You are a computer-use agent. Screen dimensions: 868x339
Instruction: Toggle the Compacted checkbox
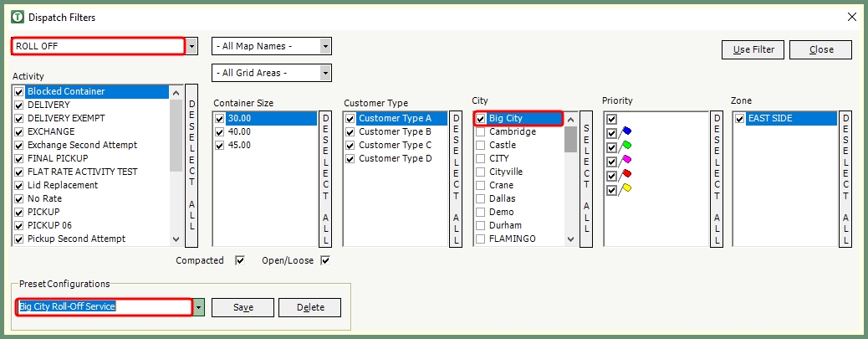click(x=240, y=260)
